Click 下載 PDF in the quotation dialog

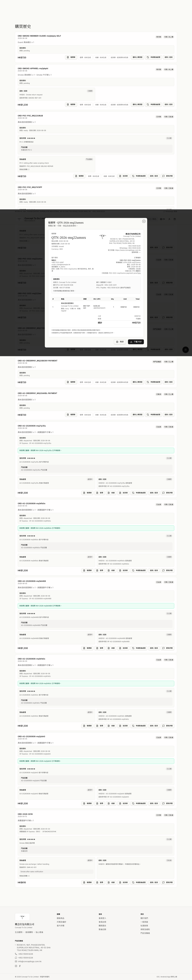pyautogui.click(x=136, y=342)
